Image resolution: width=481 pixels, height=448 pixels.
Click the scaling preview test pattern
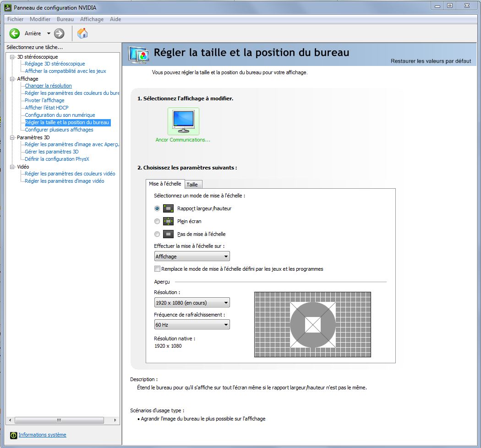(312, 325)
